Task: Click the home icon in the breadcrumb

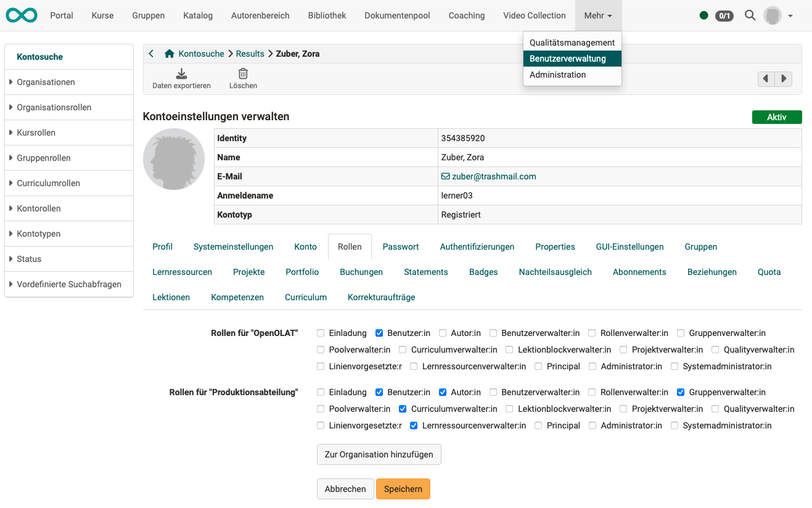Action: [169, 54]
